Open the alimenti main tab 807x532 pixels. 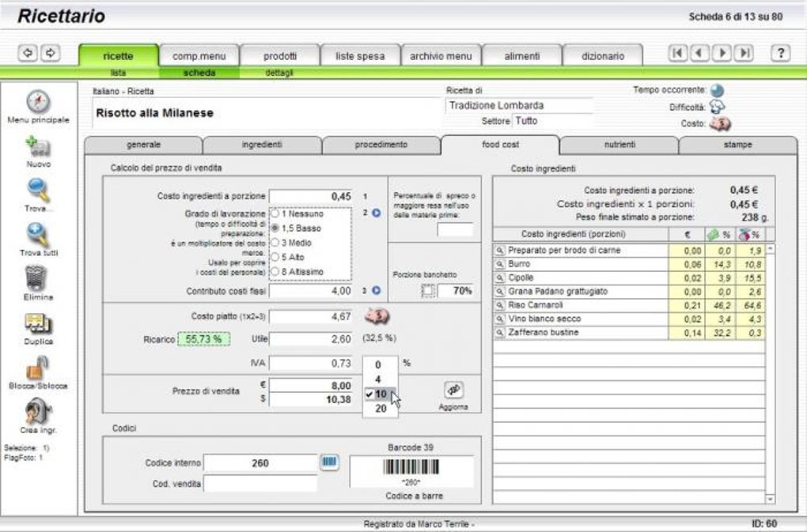point(522,56)
